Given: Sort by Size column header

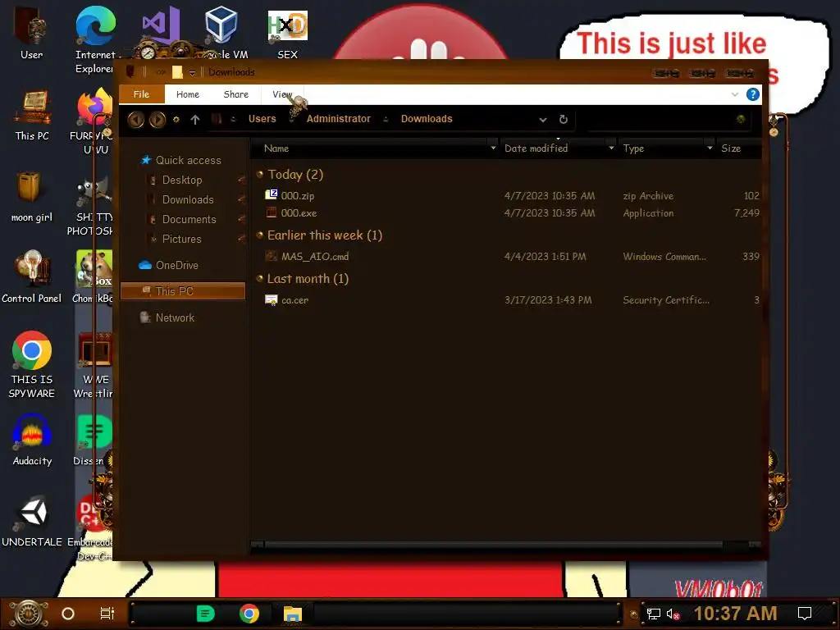Looking at the screenshot, I should (x=731, y=148).
